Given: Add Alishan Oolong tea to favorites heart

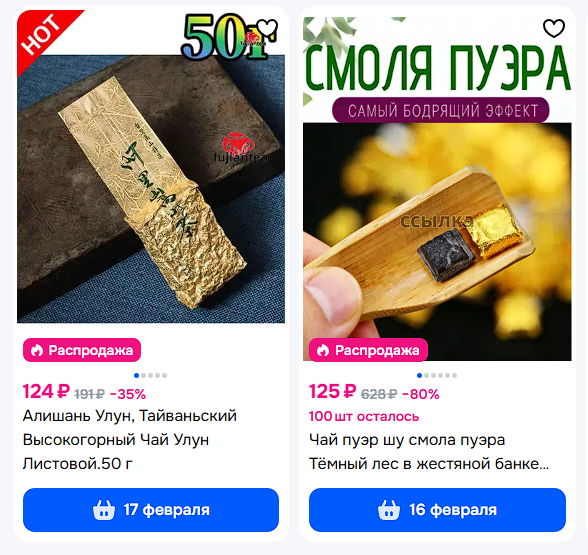Looking at the screenshot, I should tap(268, 28).
